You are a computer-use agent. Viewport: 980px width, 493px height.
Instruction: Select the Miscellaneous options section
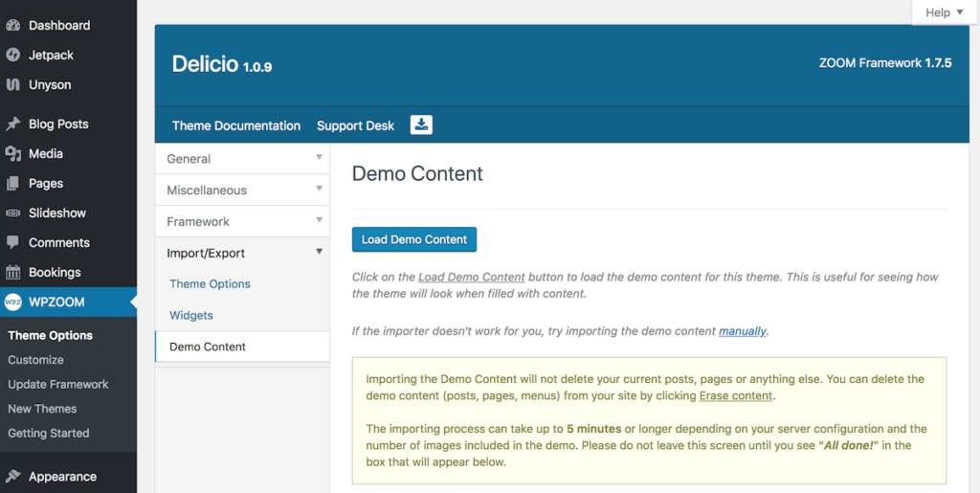coord(242,190)
